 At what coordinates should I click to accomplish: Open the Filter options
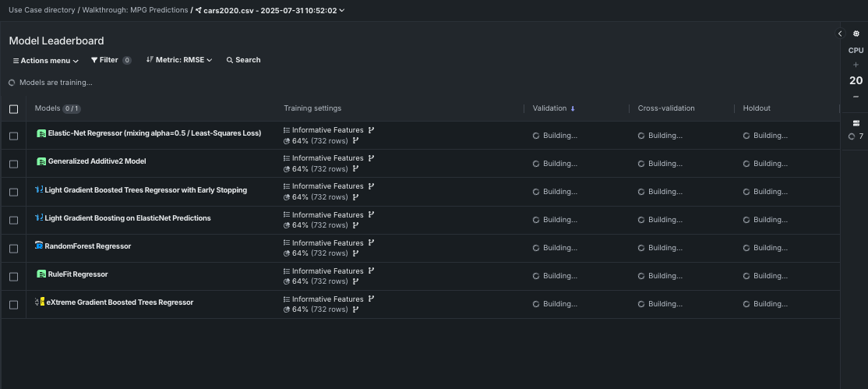pos(110,60)
